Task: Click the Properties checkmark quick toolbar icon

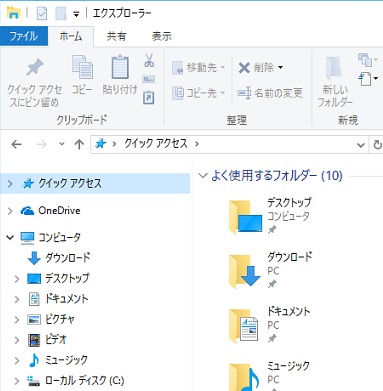Action: (42, 13)
